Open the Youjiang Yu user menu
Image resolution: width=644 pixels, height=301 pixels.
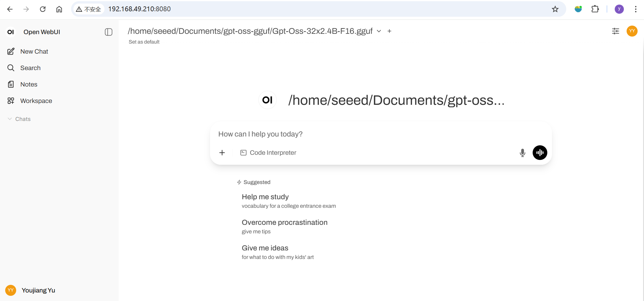coord(31,290)
